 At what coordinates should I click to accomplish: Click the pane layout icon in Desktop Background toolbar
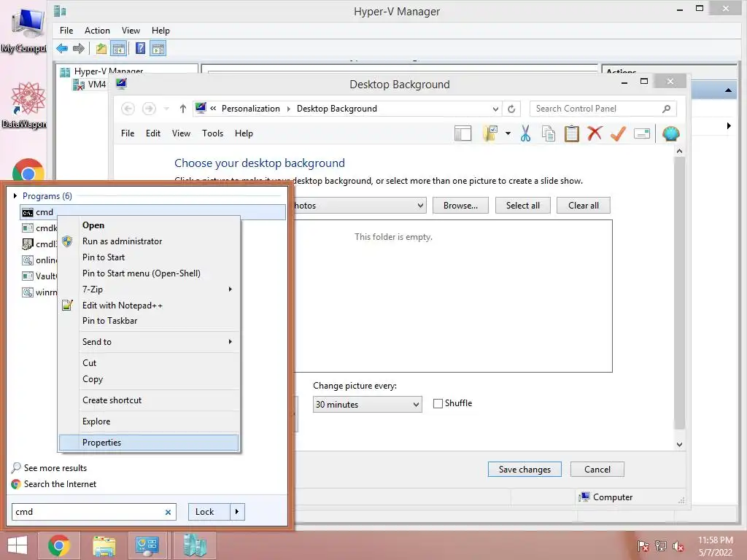(462, 134)
